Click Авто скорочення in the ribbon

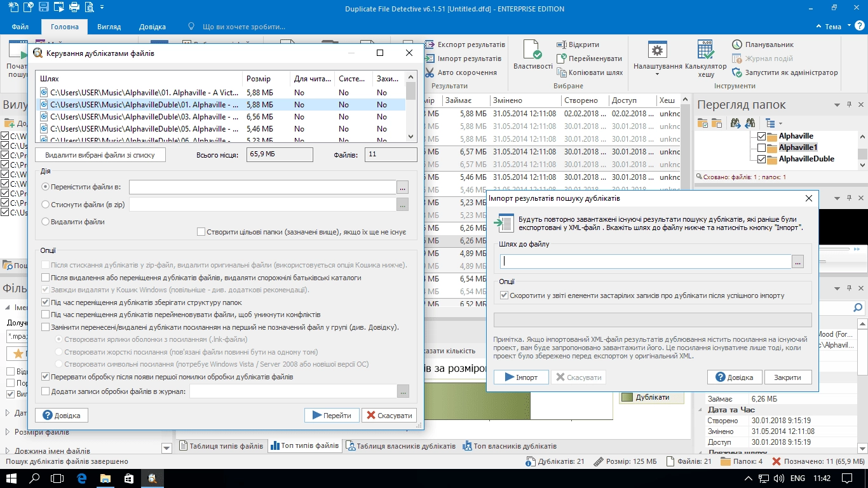tap(461, 72)
